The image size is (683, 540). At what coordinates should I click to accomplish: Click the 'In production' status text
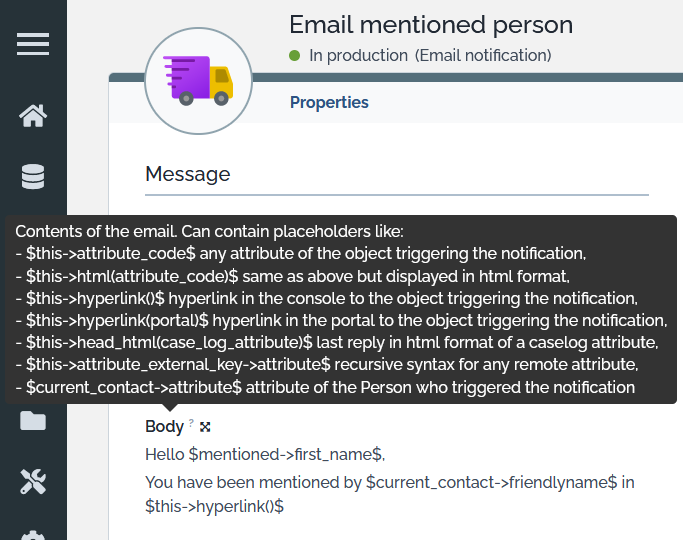(358, 56)
